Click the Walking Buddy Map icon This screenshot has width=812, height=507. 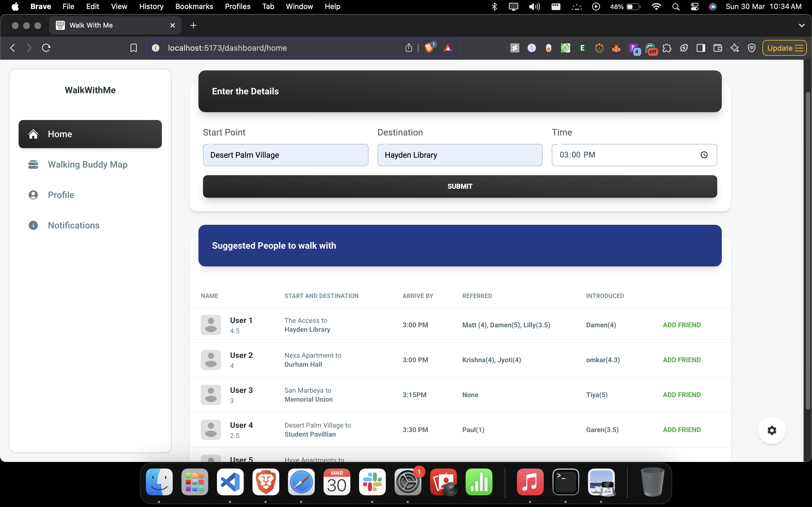tap(33, 165)
